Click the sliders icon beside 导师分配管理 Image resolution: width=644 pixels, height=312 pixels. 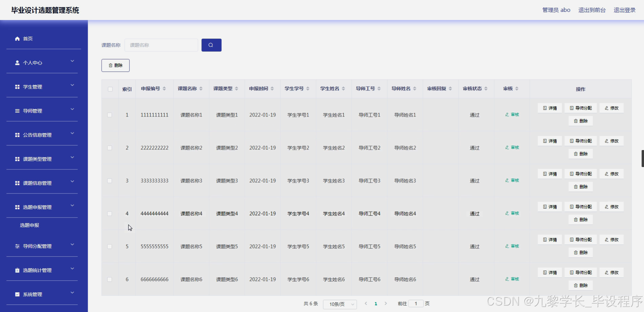point(17,246)
